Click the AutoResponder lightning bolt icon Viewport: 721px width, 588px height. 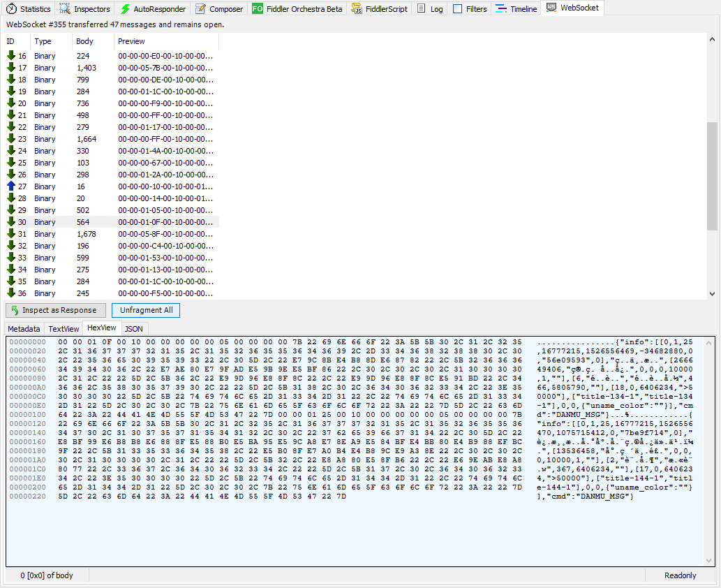(x=125, y=9)
